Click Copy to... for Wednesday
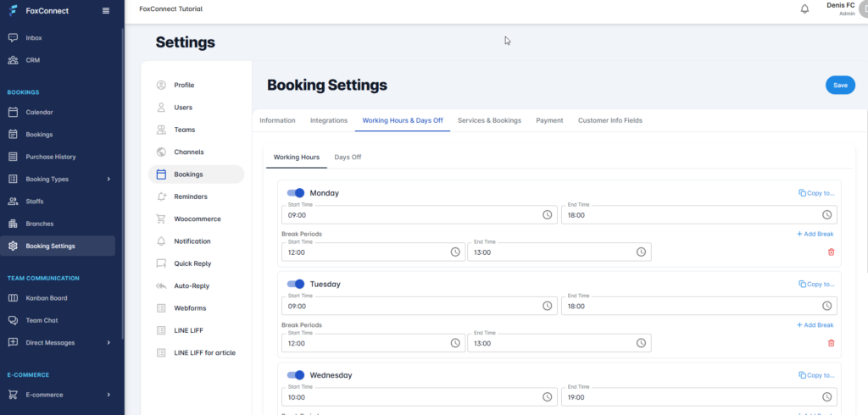Image resolution: width=868 pixels, height=415 pixels. coord(816,375)
